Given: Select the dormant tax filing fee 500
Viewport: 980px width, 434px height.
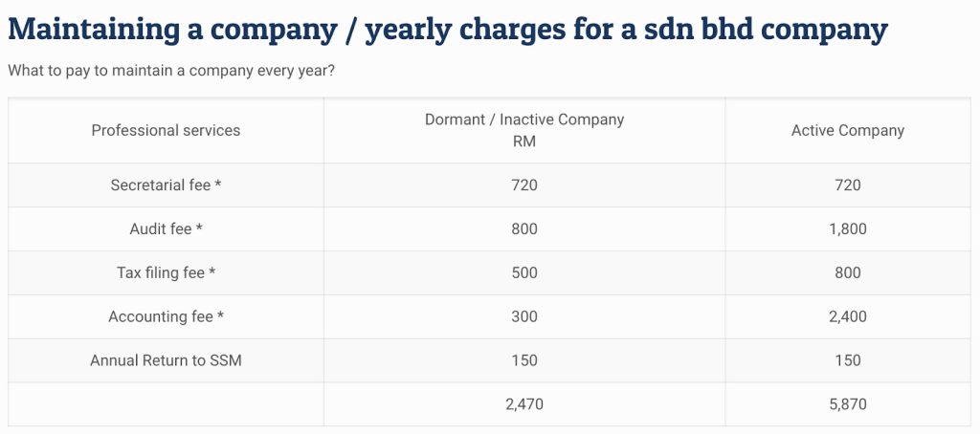Looking at the screenshot, I should coord(524,273).
